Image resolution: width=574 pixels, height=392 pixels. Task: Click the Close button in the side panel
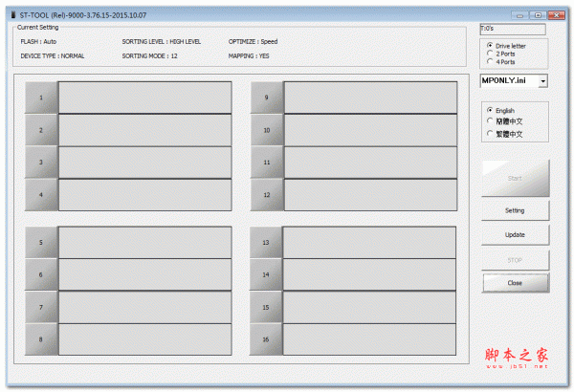tap(516, 283)
